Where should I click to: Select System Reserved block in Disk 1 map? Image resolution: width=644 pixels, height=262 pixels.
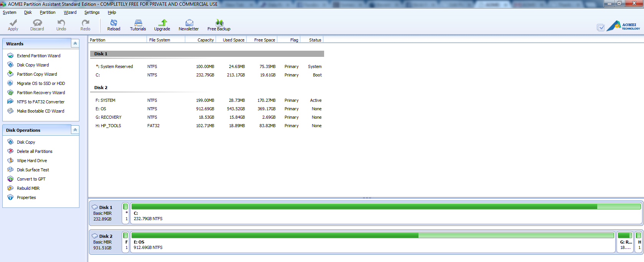[x=125, y=213]
